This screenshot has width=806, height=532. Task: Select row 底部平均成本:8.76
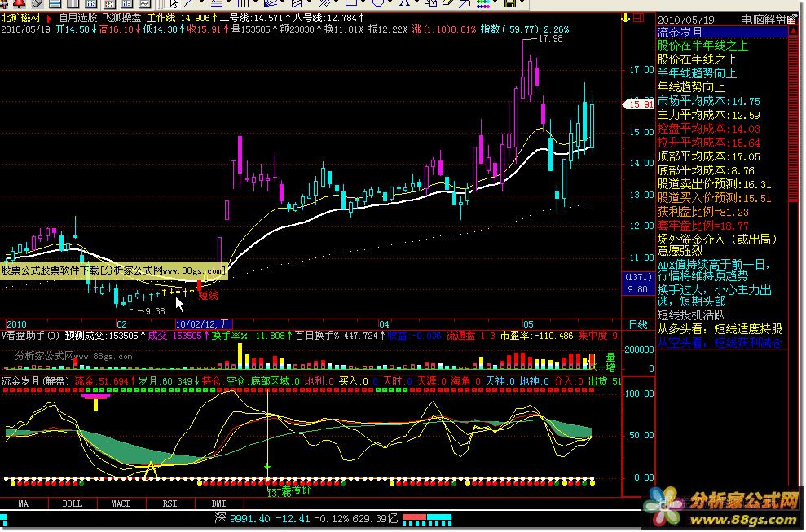706,170
